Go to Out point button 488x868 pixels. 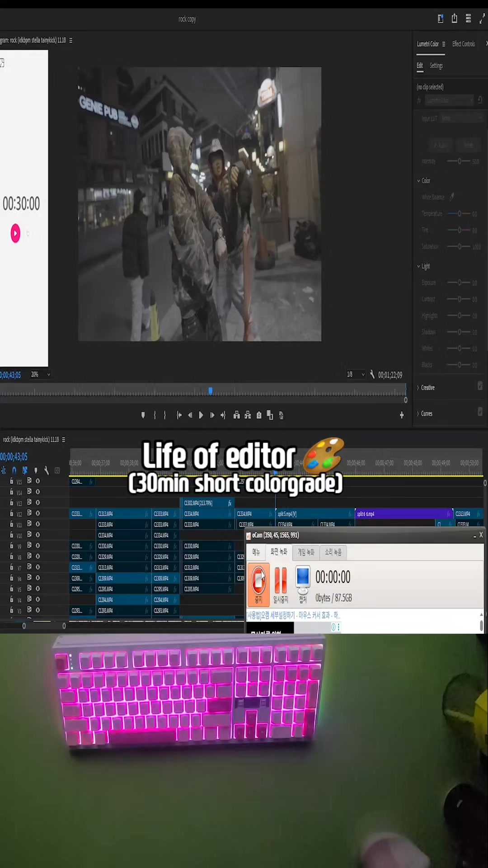click(x=223, y=415)
